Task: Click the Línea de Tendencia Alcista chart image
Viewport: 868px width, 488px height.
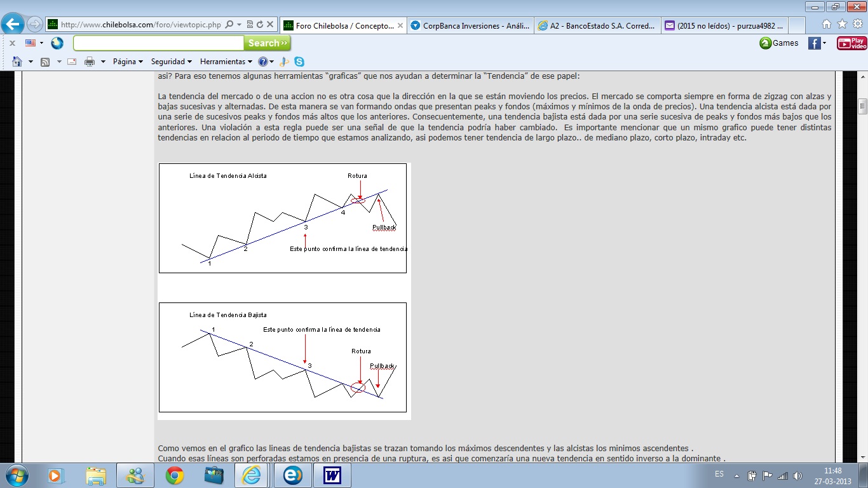Action: 283,219
